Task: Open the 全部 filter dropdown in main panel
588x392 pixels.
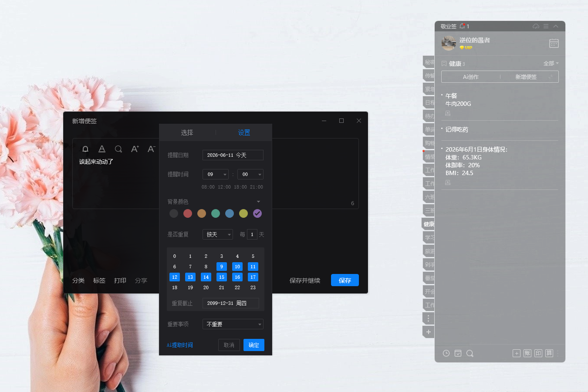Action: (x=551, y=64)
